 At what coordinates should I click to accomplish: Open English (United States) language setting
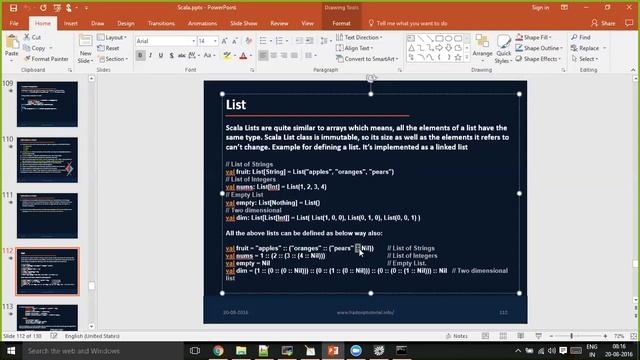coord(92,336)
